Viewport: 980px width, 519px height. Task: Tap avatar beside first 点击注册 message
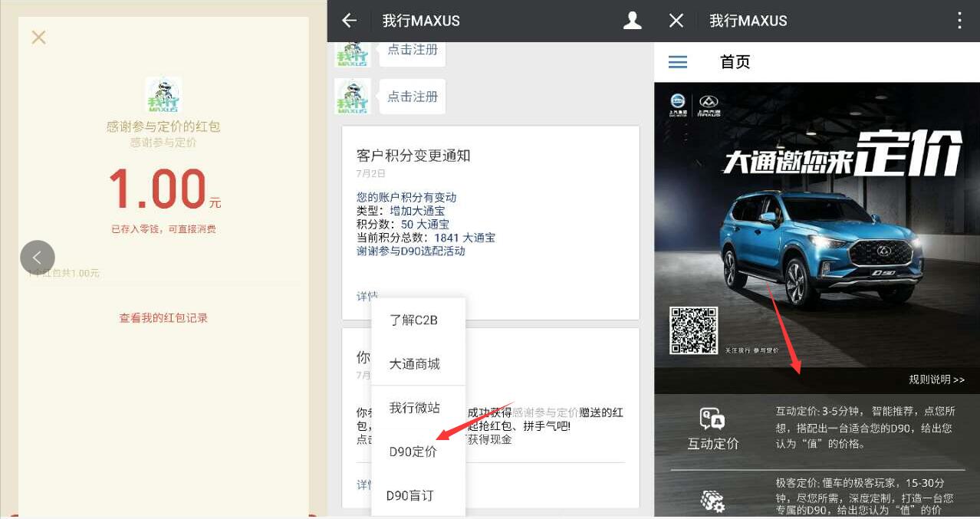353,54
